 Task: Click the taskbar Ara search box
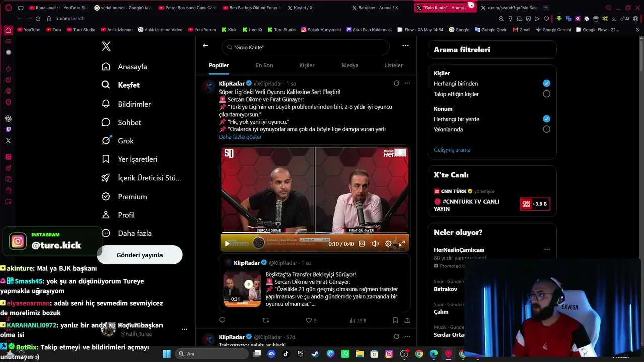point(211,354)
